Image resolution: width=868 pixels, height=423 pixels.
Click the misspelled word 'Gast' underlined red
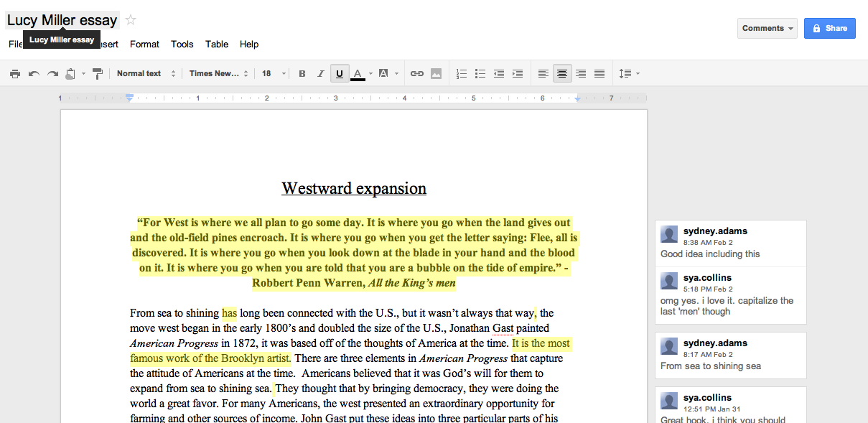(503, 328)
